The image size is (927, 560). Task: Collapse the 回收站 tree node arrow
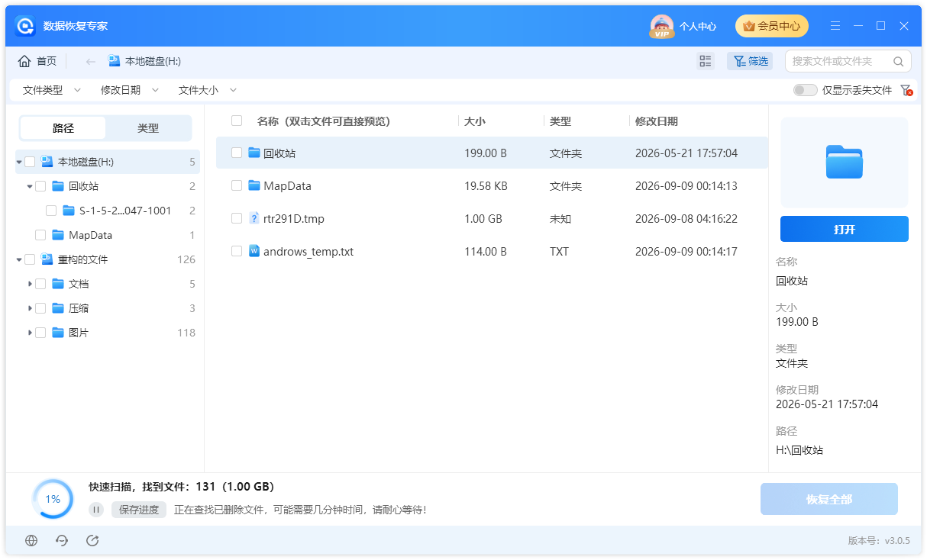30,186
